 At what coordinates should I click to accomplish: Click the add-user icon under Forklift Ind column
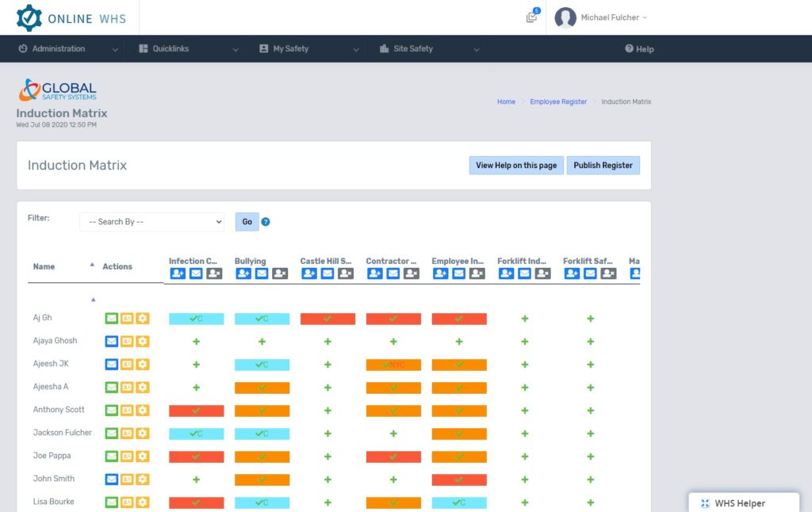(506, 273)
